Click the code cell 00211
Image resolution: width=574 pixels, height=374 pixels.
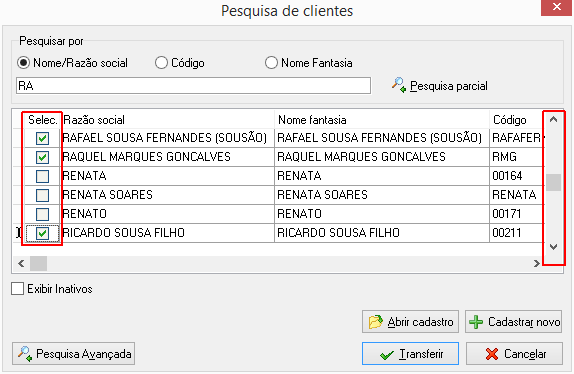517,233
